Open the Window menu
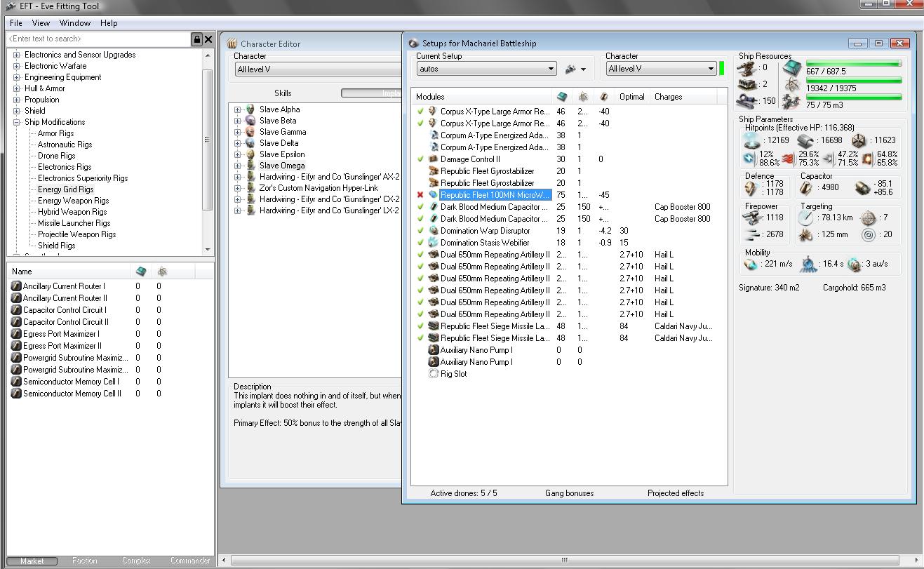Viewport: 924px width, 569px height. pos(74,23)
